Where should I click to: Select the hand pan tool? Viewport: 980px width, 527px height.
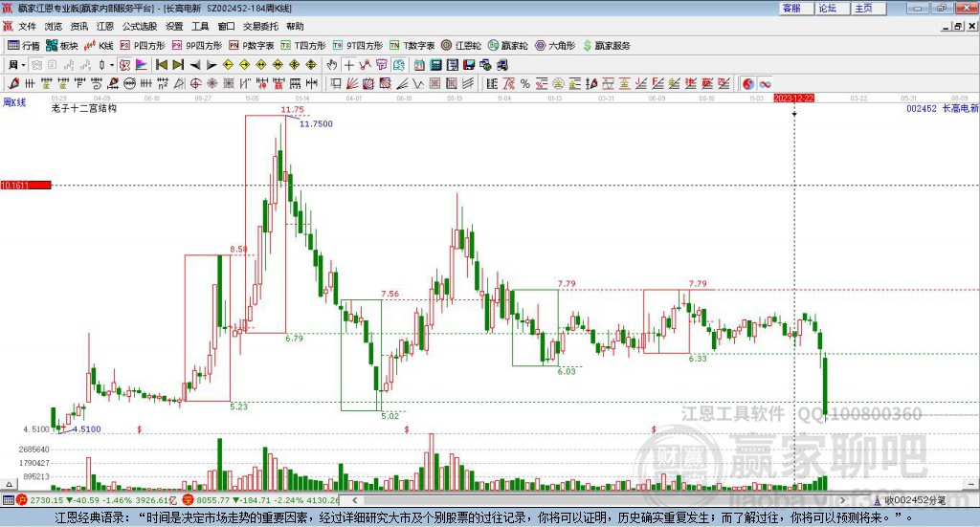[x=332, y=65]
